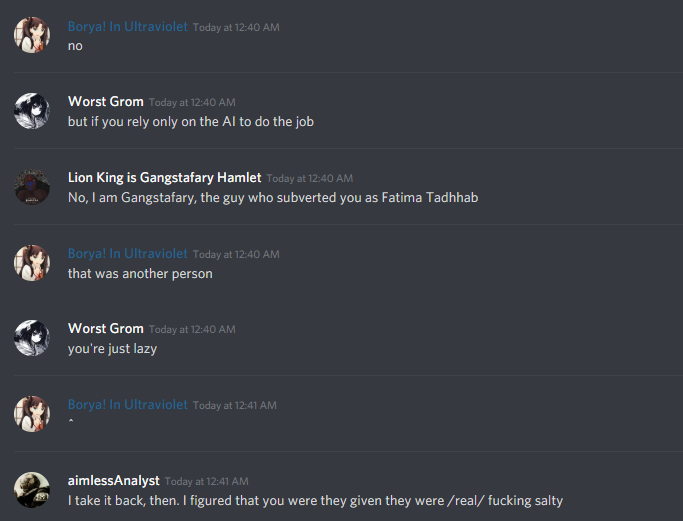683x521 pixels.
Task: Open Worst Grom's avatar beside 'you're just lazy'
Action: [32, 338]
